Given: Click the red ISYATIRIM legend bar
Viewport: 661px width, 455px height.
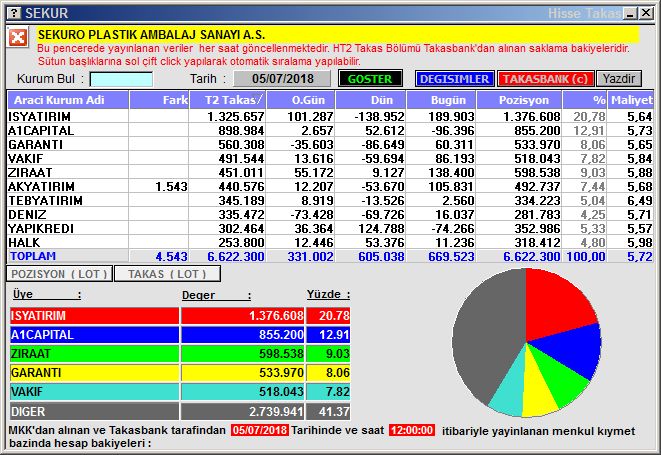Looking at the screenshot, I should (93, 315).
